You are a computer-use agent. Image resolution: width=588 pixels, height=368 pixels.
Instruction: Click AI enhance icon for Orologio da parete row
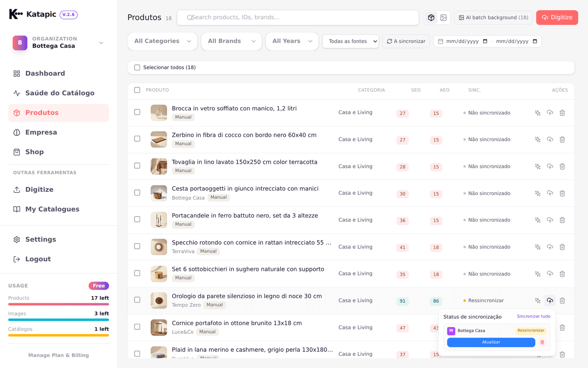(x=537, y=300)
